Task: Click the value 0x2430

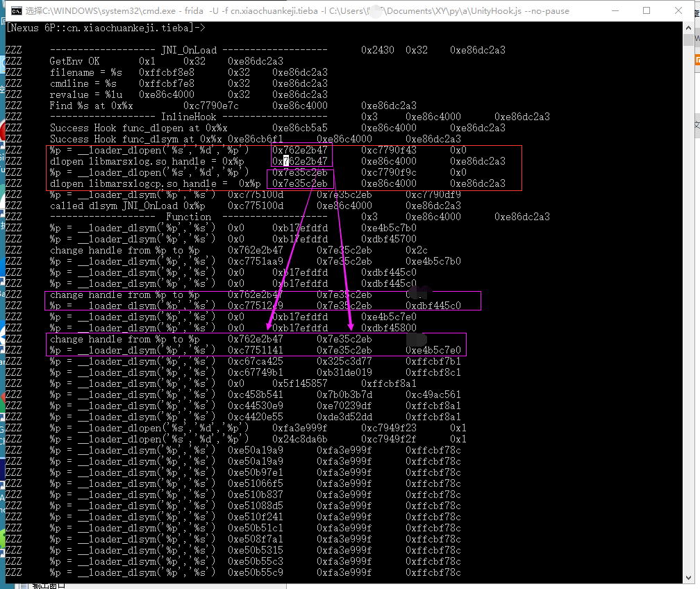Action: click(378, 50)
